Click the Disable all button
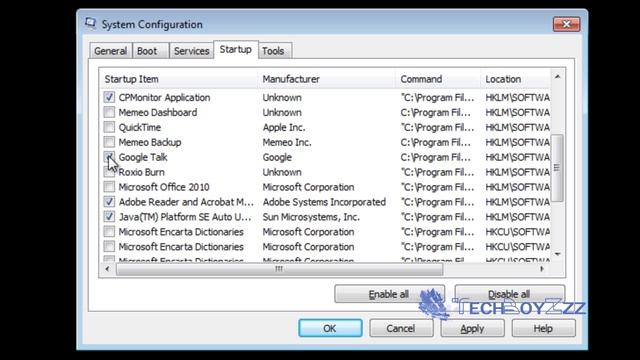The height and width of the screenshot is (360, 640). coord(509,294)
